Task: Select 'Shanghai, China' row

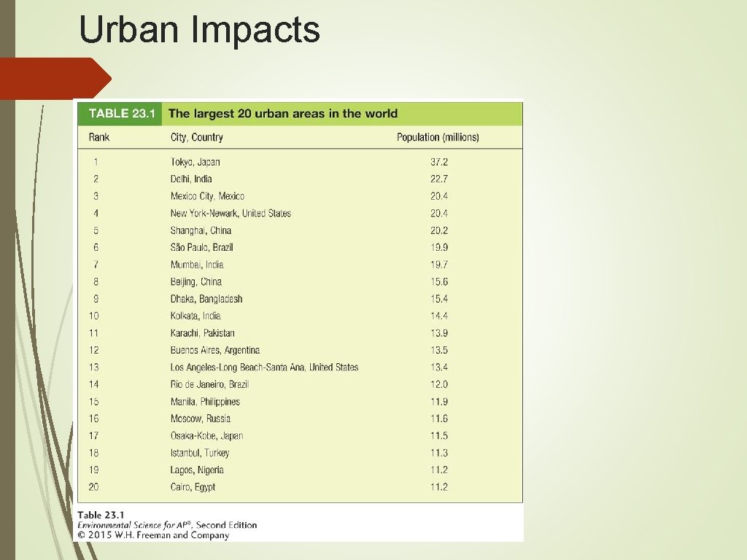Action: tap(201, 230)
